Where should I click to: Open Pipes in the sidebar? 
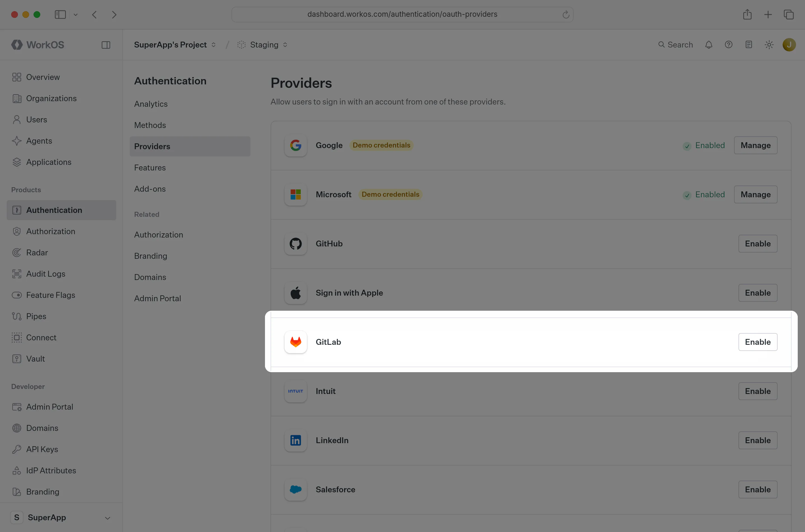click(61, 316)
